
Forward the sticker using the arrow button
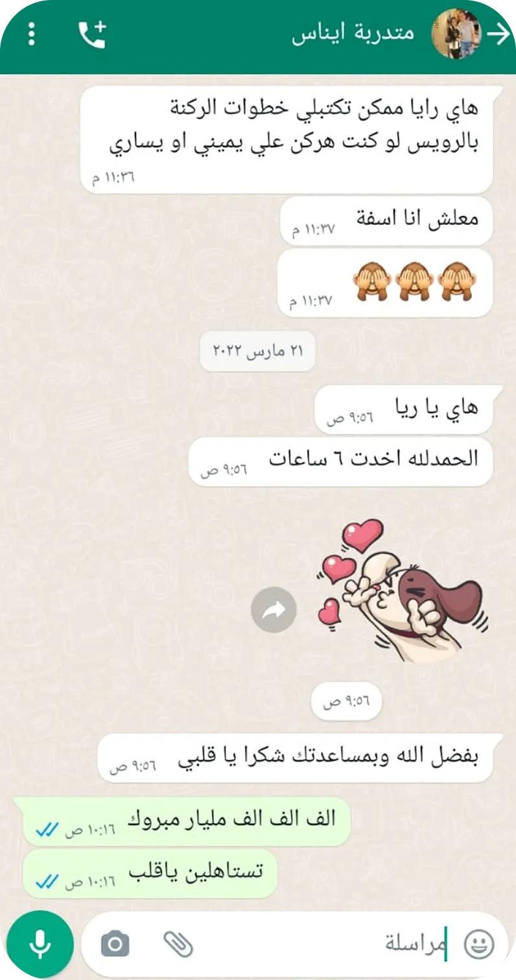click(x=274, y=609)
